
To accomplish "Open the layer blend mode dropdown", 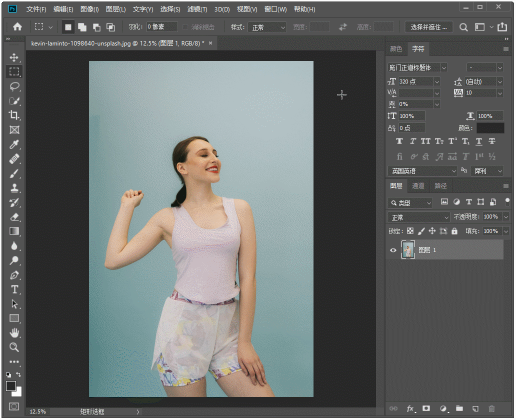I will click(419, 217).
